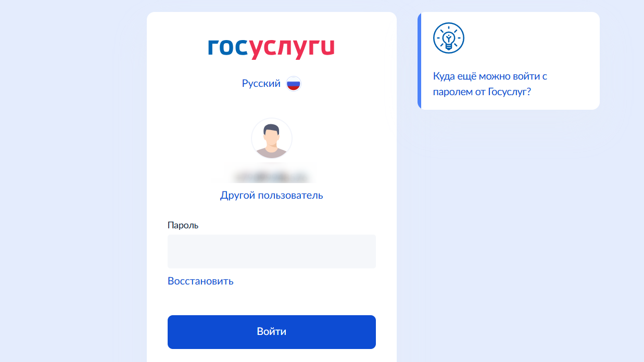Switch to Другой пользователь
The width and height of the screenshot is (644, 362).
coord(271,196)
